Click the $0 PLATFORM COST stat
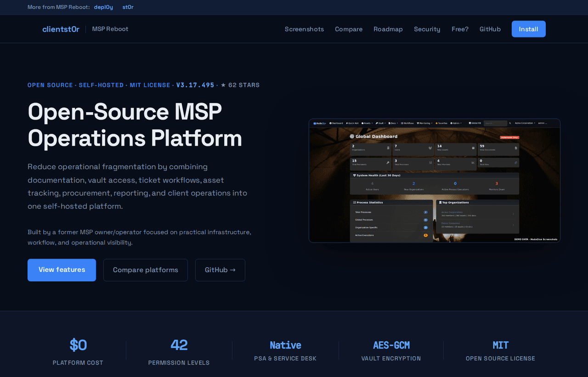Viewport: 588px width, 377px height. pyautogui.click(x=78, y=352)
